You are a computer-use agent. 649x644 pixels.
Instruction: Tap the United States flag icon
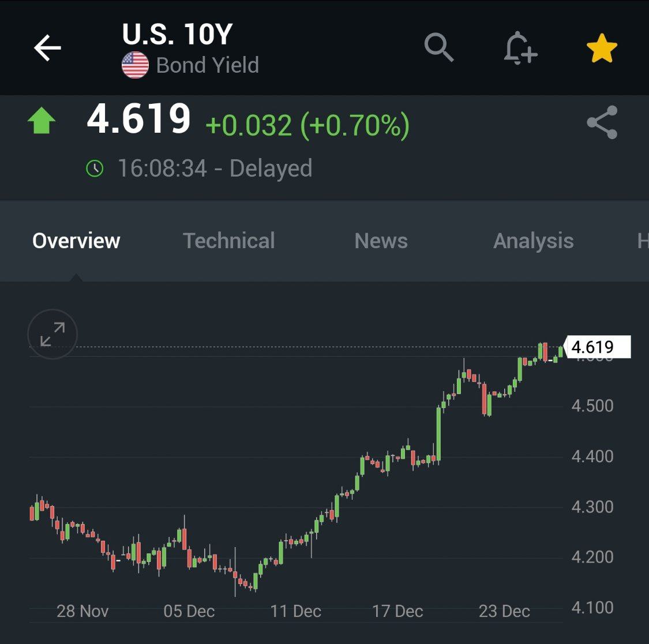135,65
